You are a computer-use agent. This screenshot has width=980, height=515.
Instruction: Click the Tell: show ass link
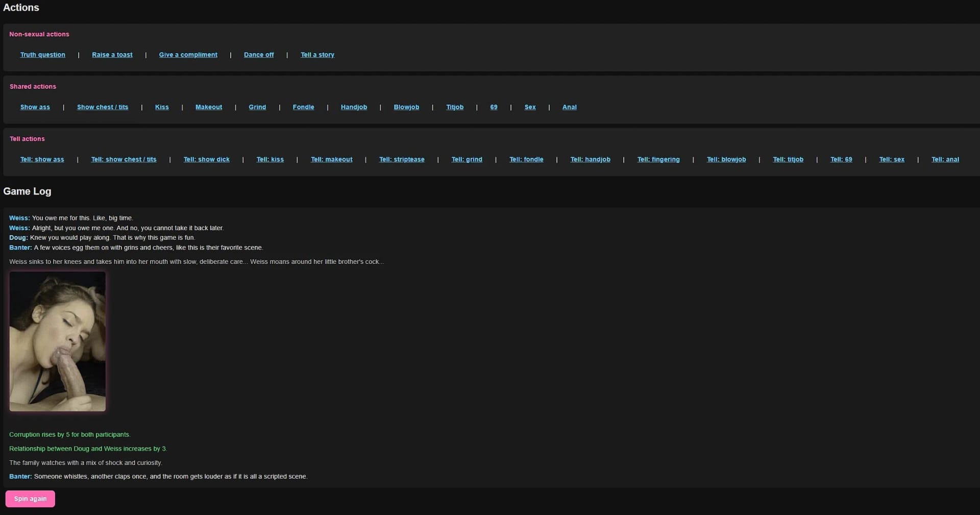[42, 159]
